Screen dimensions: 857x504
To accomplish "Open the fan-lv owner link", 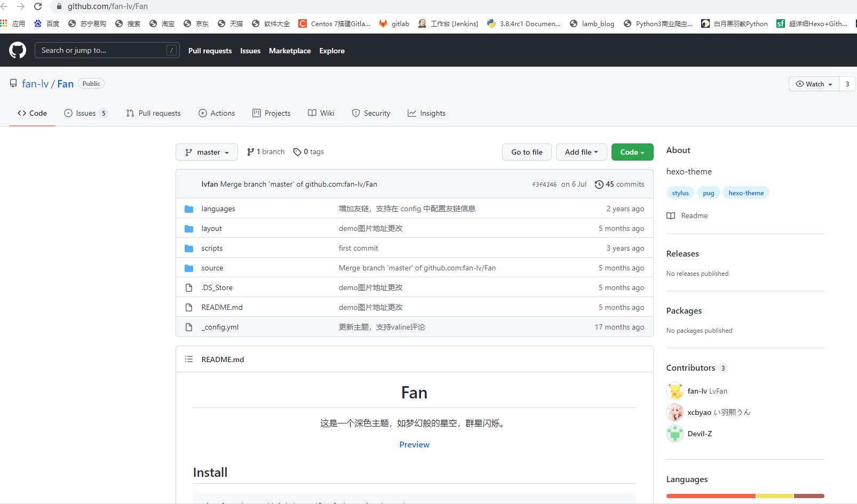I will (x=35, y=84).
